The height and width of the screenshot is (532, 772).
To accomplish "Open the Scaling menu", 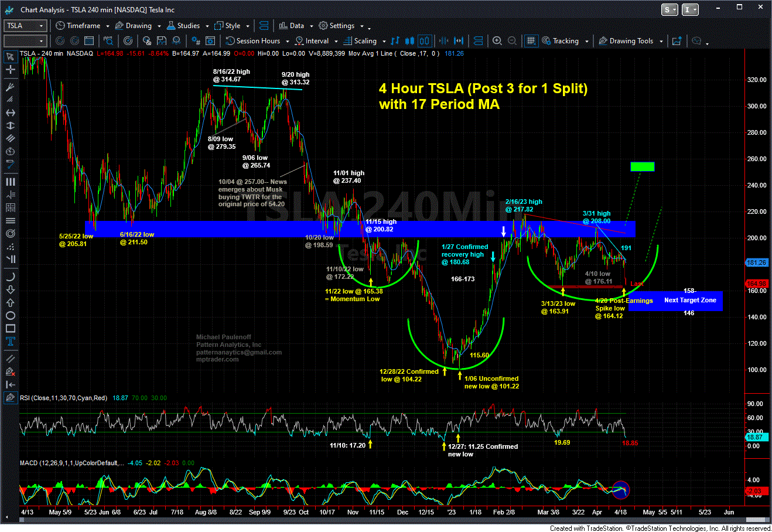I will (360, 41).
